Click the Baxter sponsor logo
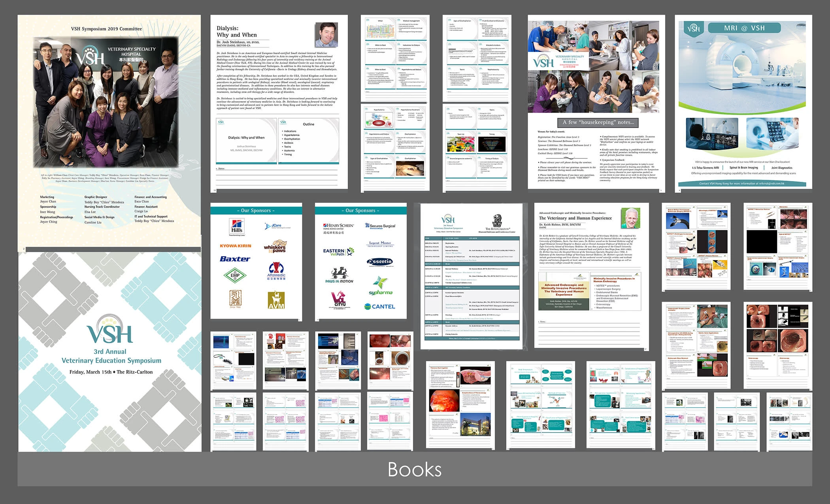 click(x=235, y=259)
